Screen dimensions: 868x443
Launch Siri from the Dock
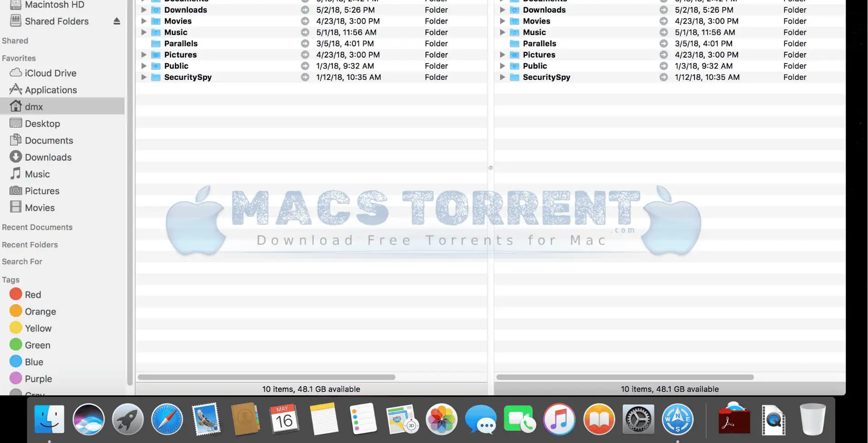click(x=89, y=419)
